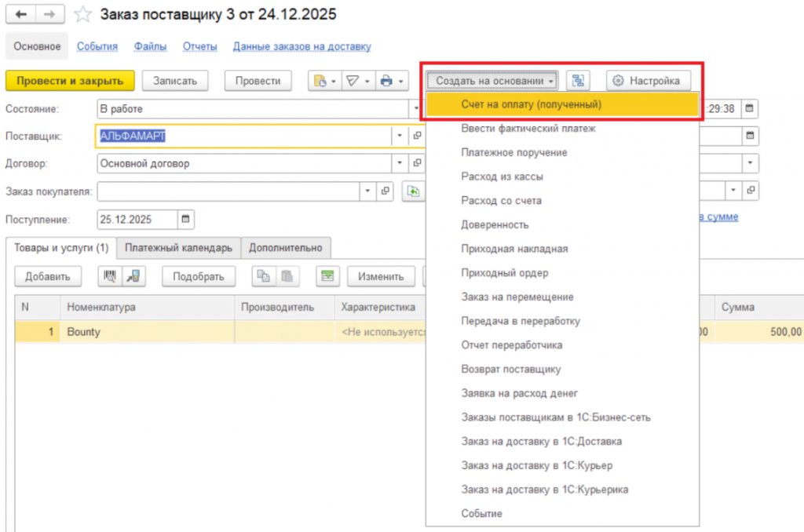Viewport: 804px width, 532px height.
Task: Click the Провести и закрыть button
Action: click(x=70, y=81)
